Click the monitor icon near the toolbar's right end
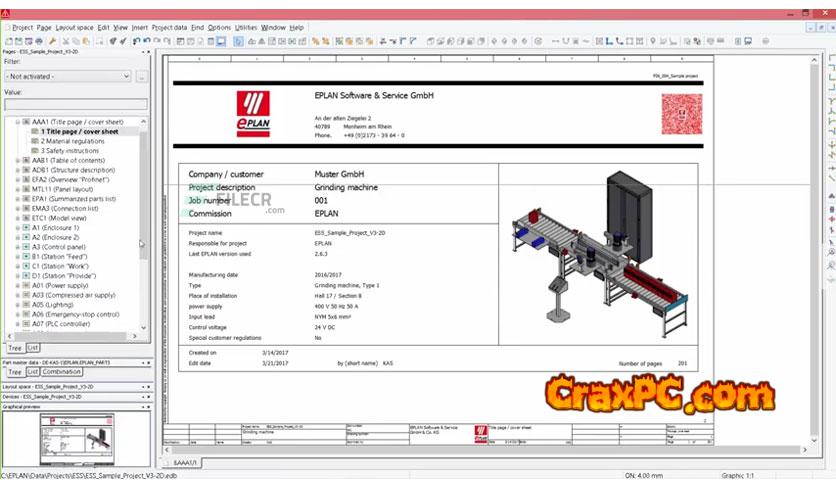 (748, 41)
